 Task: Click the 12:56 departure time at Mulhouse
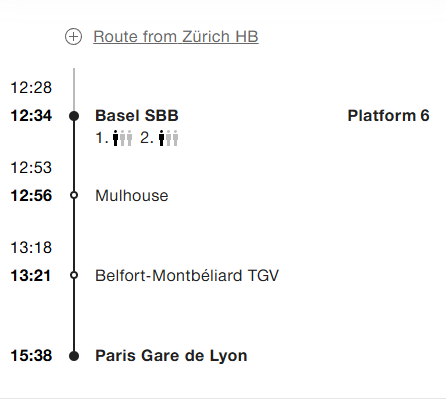(x=31, y=196)
